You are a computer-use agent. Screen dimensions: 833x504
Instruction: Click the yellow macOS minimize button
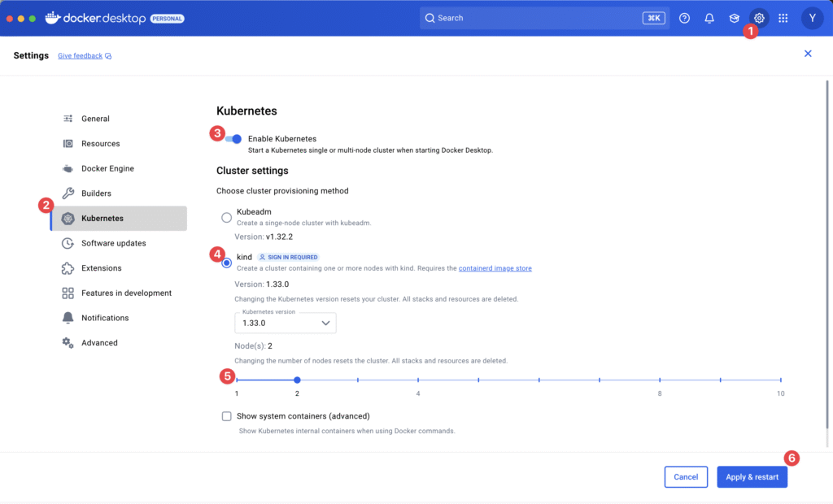coord(20,19)
